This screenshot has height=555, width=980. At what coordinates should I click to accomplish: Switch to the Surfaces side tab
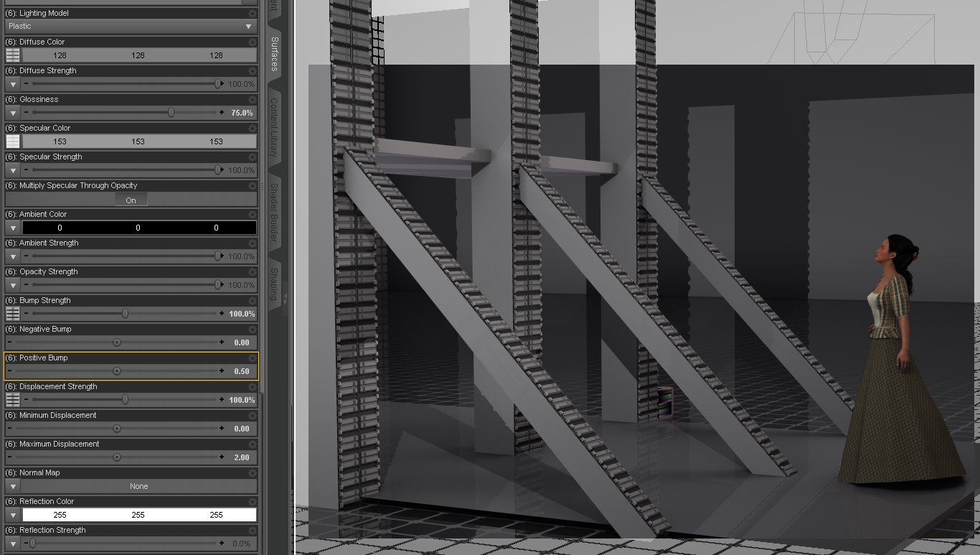pos(275,55)
